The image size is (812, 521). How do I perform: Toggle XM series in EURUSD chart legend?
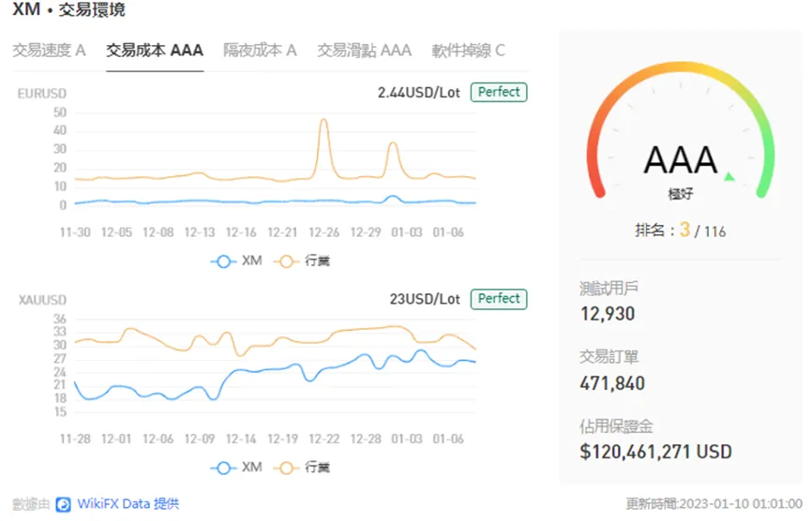pos(236,261)
